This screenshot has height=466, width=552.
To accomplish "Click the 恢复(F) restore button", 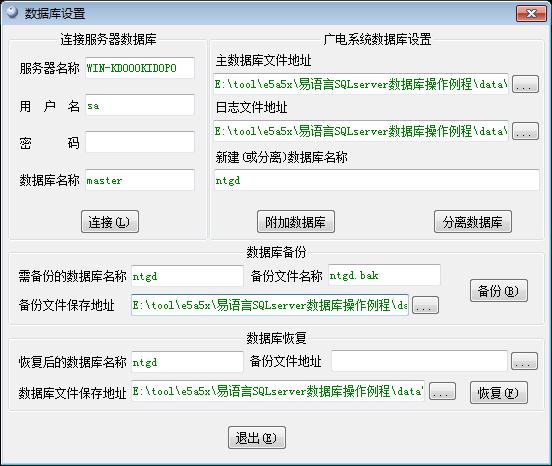I will point(499,392).
